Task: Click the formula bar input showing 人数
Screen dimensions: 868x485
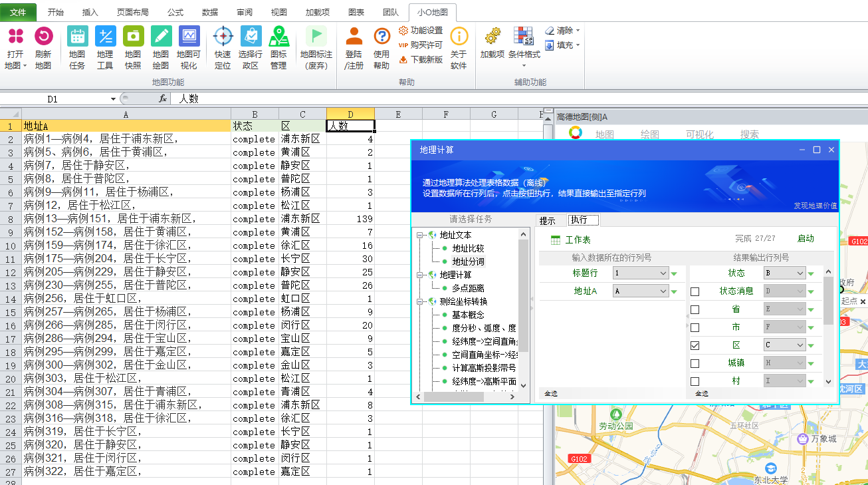Action: point(518,98)
